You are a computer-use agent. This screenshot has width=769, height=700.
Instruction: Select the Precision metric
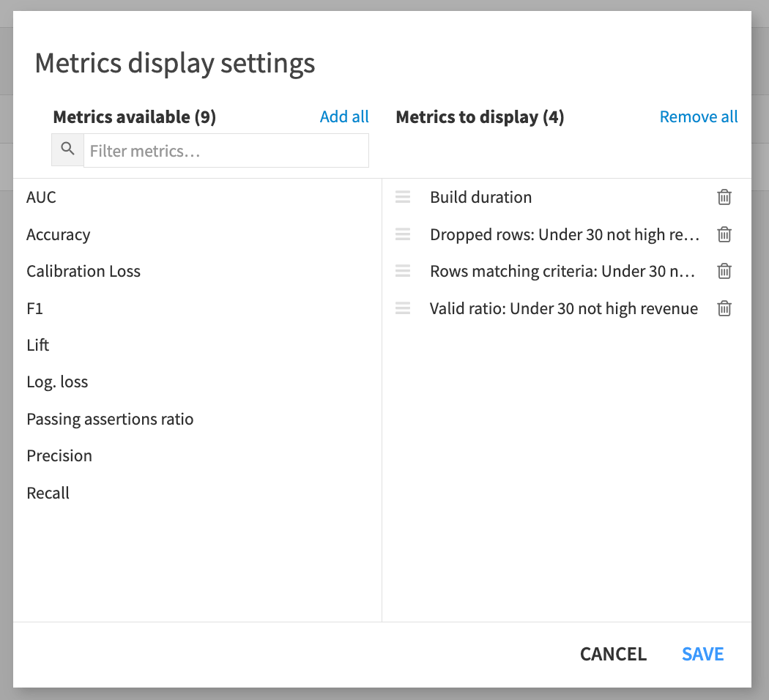[59, 455]
